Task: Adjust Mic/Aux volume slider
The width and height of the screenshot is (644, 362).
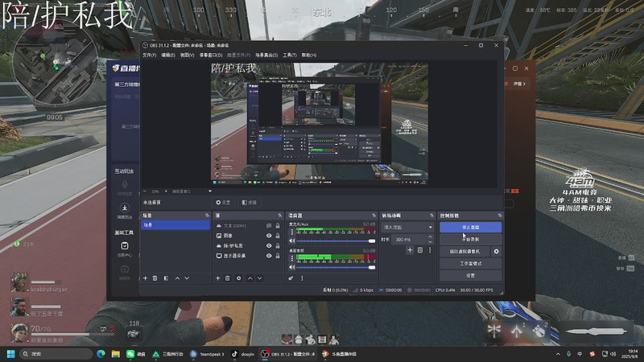Action: click(336, 241)
